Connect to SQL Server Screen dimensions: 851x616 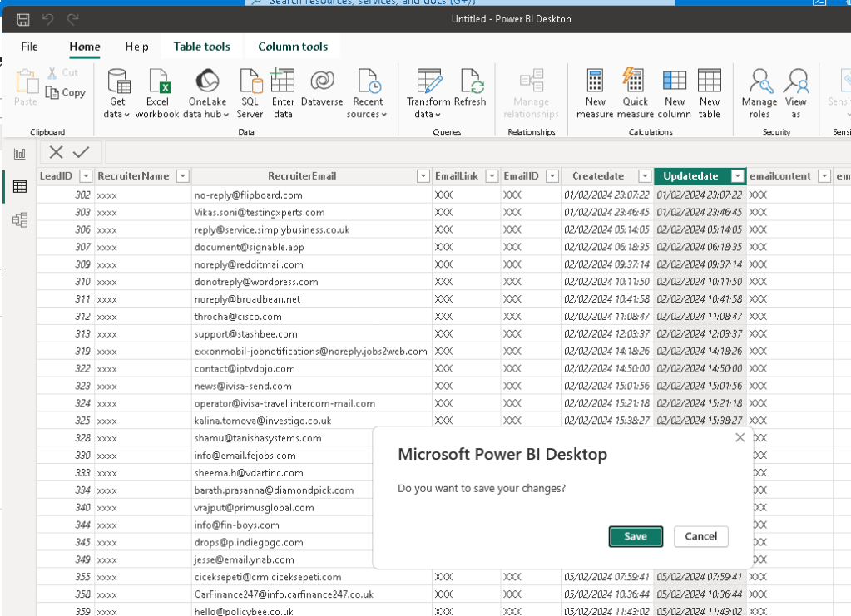(x=250, y=93)
